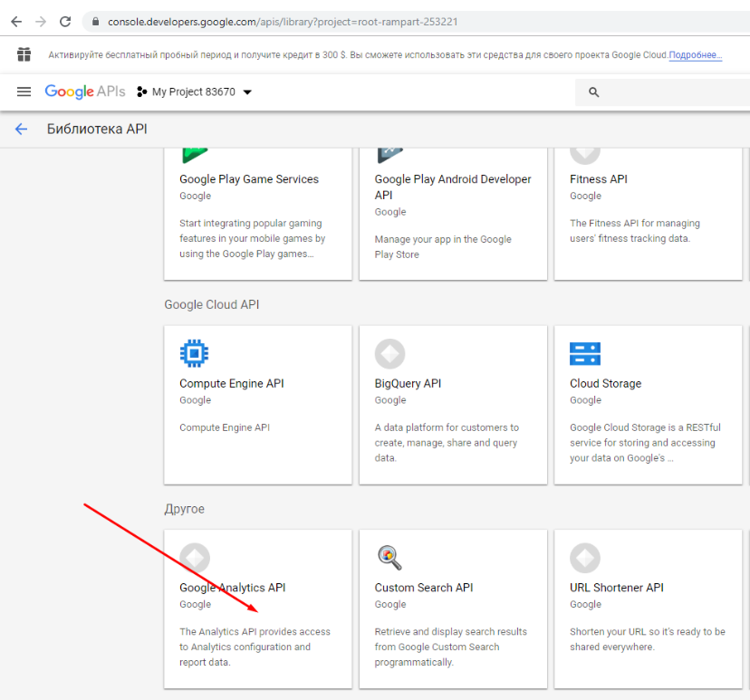Click the Android Developer API icon

click(x=389, y=155)
